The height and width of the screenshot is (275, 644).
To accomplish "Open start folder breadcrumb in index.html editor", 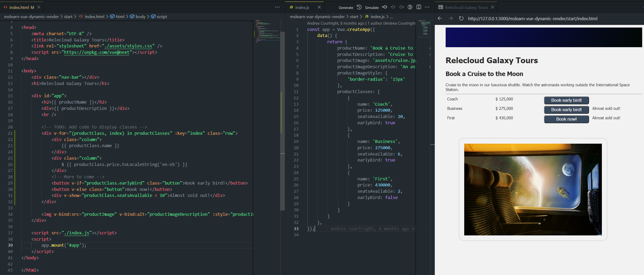I will tap(68, 17).
